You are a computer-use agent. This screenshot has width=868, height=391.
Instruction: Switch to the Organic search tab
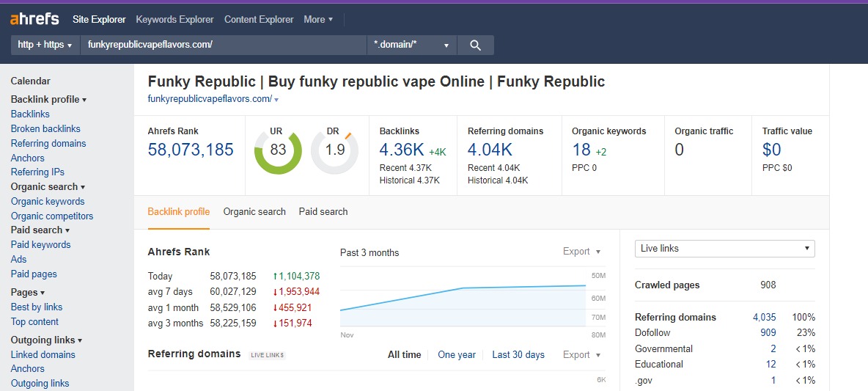[x=254, y=212]
